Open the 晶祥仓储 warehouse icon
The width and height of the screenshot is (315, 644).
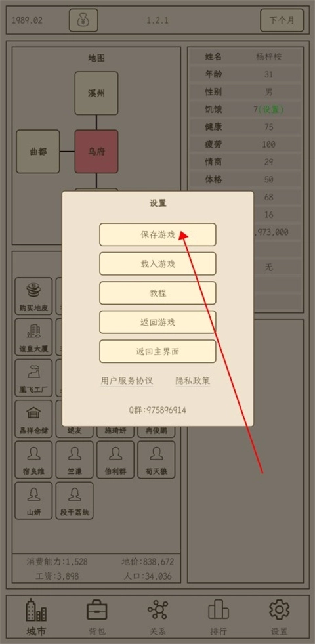point(33,419)
